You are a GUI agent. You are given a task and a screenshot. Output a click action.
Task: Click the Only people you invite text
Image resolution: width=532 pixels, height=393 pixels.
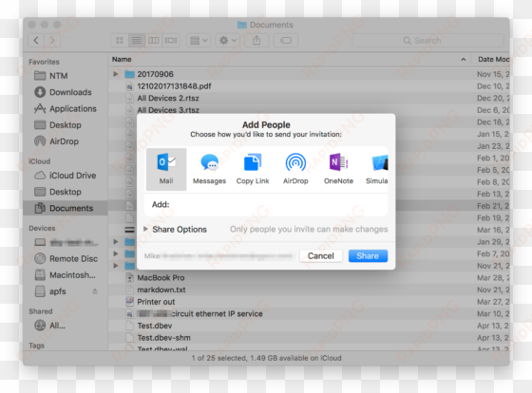pos(309,229)
